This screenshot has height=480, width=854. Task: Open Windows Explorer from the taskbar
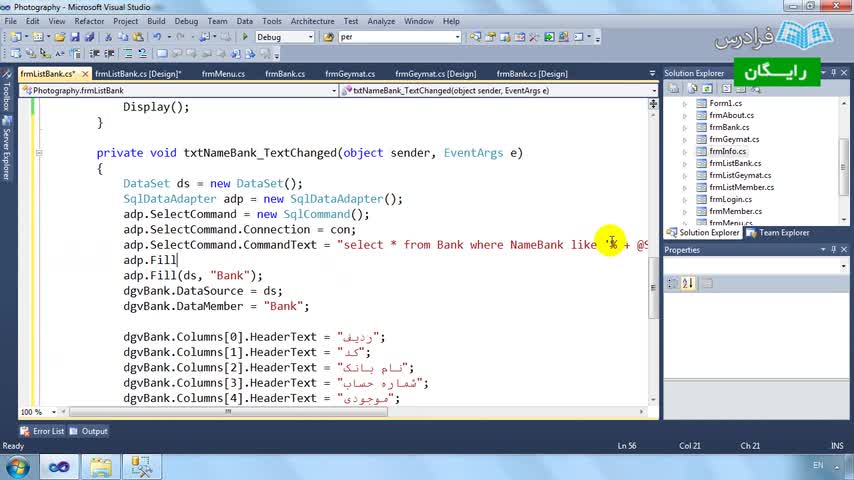click(x=101, y=467)
